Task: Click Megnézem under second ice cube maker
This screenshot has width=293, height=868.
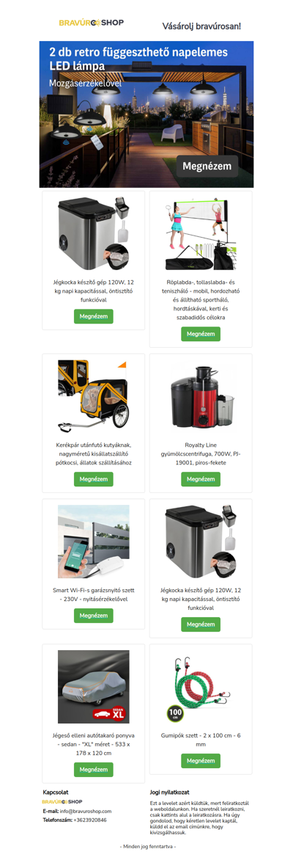Action: 201,624
